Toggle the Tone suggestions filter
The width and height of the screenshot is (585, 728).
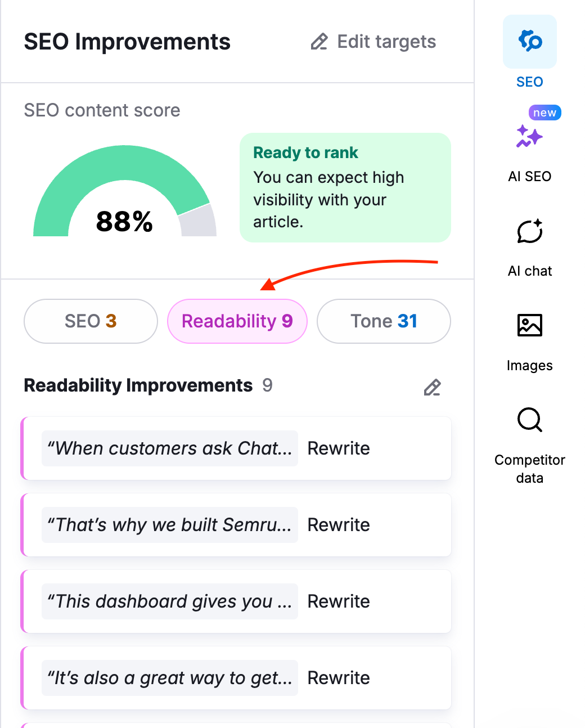[x=383, y=321]
